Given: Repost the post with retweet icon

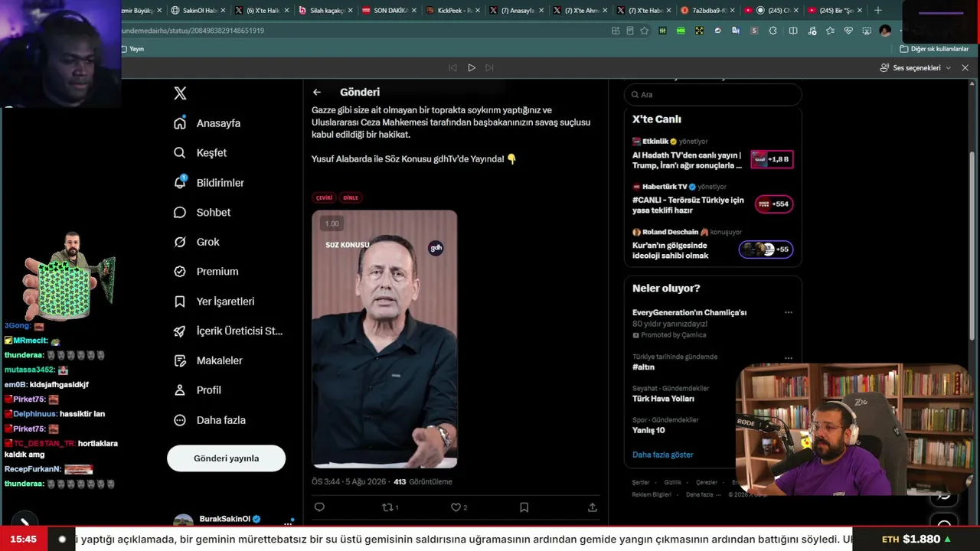Looking at the screenshot, I should (x=390, y=507).
